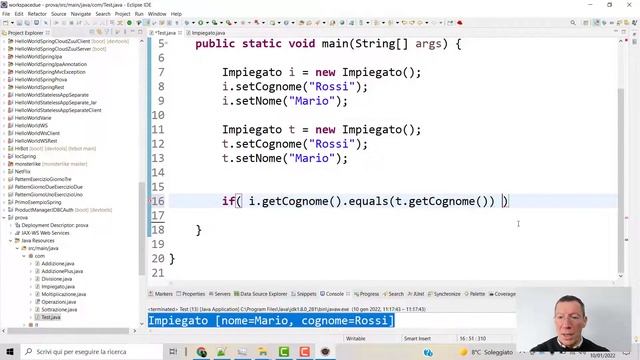Screen dimensions: 640x360
Task: Open the Search menu
Action: click(103, 14)
